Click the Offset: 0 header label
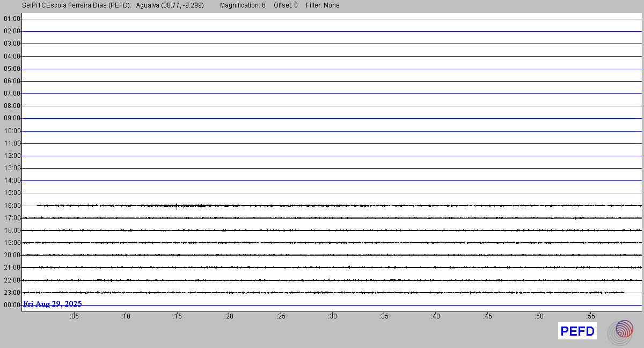This screenshot has width=644, height=348. click(x=286, y=5)
